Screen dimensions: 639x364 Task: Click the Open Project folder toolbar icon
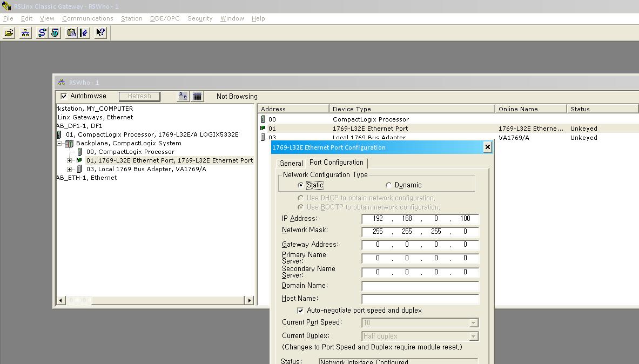(9, 32)
